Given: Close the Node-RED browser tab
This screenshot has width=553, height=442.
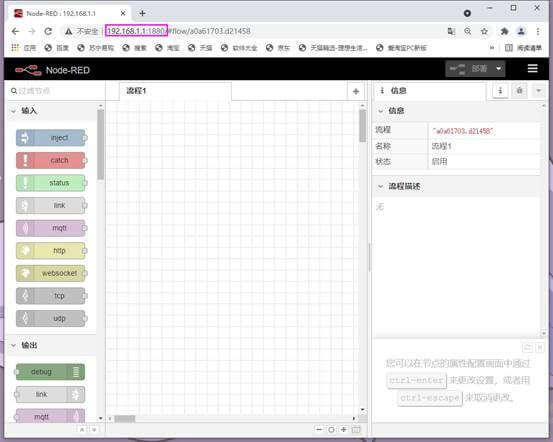Looking at the screenshot, I should 123,13.
